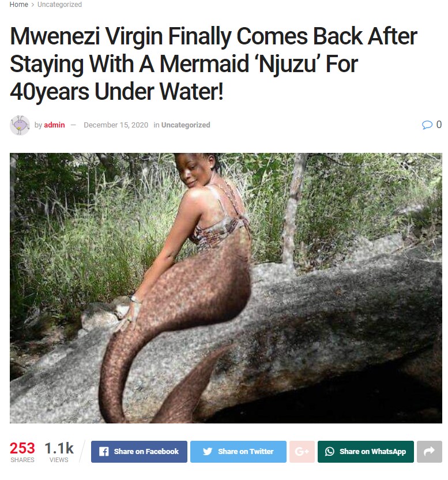Share via the Google Plus button
Viewport: 448px width, 480px height.
pos(302,452)
